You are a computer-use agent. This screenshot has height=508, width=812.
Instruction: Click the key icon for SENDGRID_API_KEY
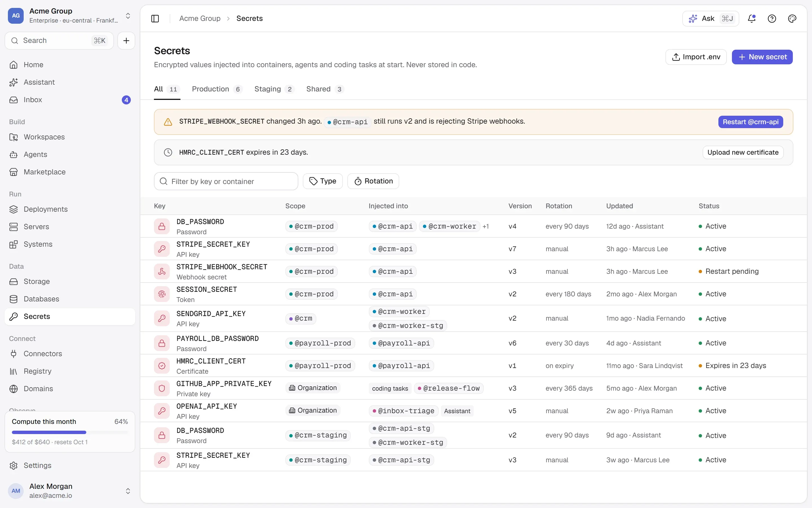(x=162, y=318)
